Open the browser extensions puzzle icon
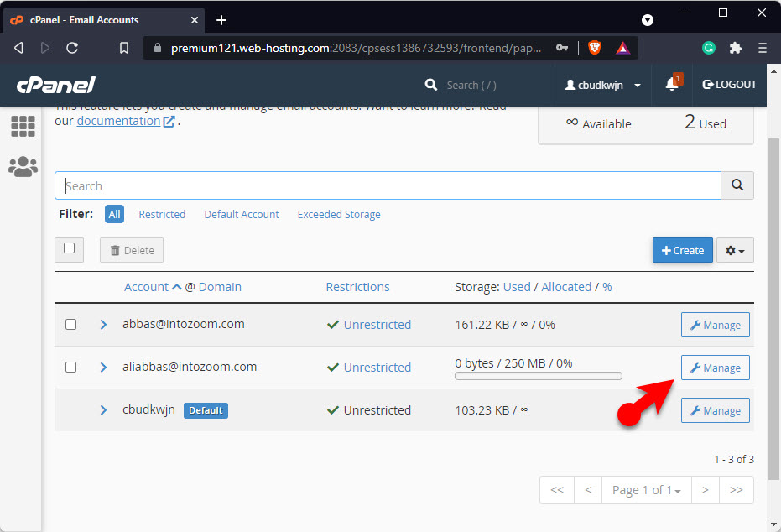781x532 pixels. pyautogui.click(x=736, y=48)
